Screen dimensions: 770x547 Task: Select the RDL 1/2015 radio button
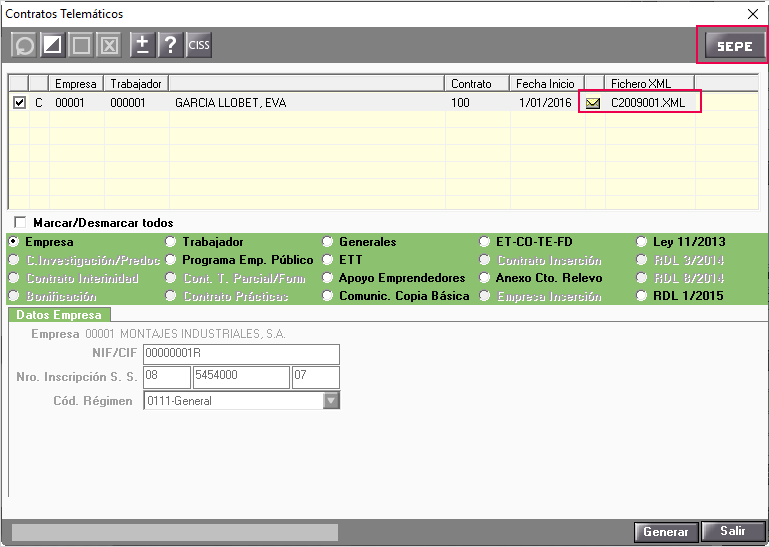(x=641, y=296)
